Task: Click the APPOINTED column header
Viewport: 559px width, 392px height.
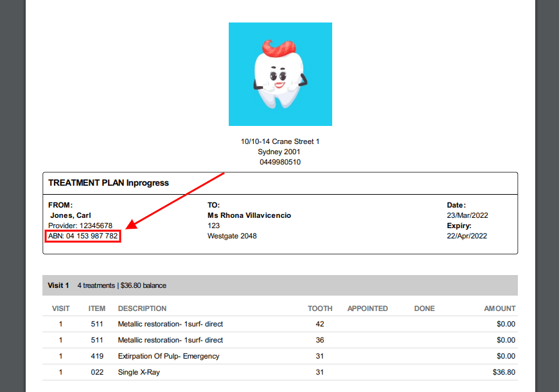Action: 368,308
